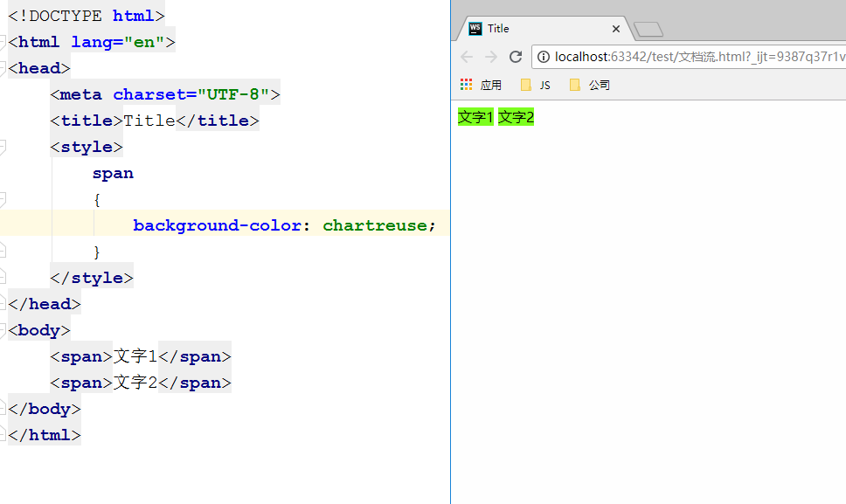
Task: Collapse the html tag fold marker
Action: (2, 42)
